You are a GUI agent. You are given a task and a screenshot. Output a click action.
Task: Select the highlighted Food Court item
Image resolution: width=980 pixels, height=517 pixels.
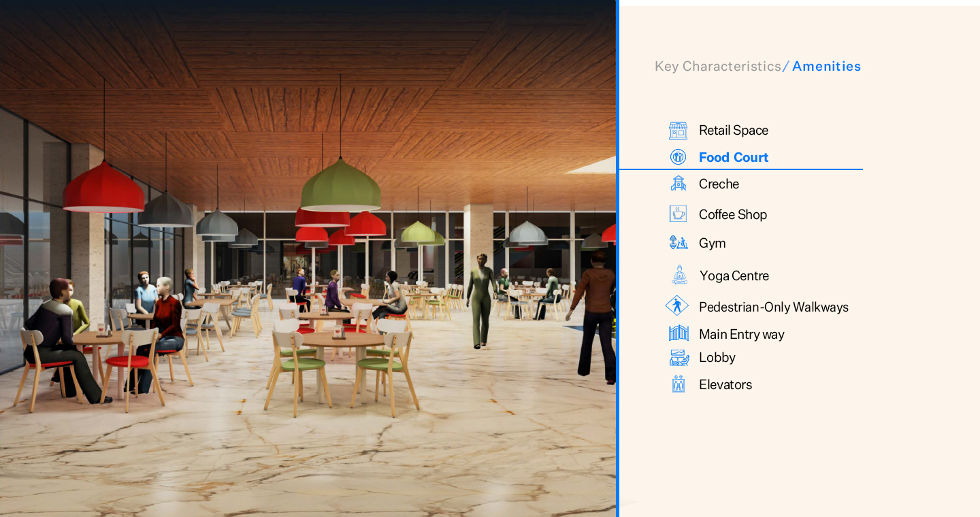click(x=734, y=157)
